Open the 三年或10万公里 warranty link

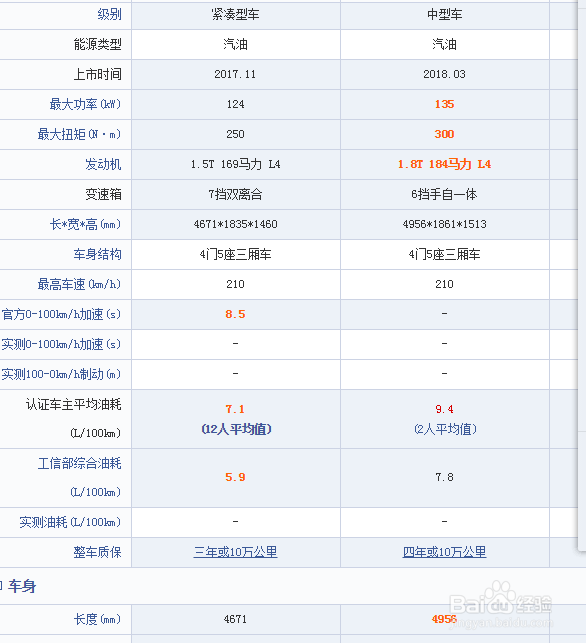pos(235,552)
